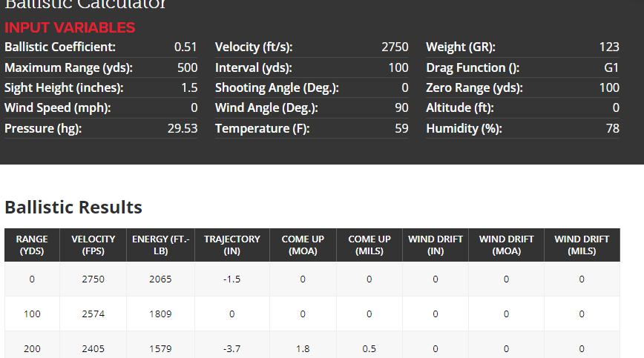Screen dimensions: 644x358
Task: Click the Ballistic Results heading
Action: pyautogui.click(x=73, y=208)
